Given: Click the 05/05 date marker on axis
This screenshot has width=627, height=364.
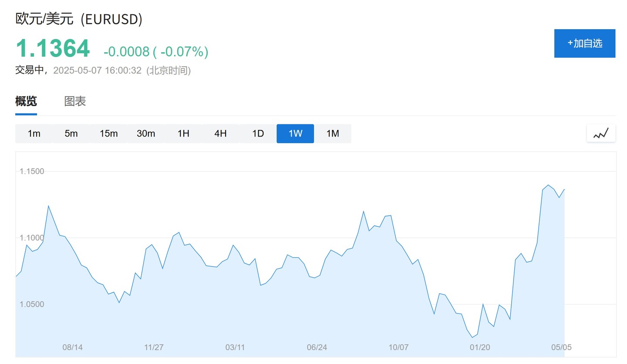Looking at the screenshot, I should 561,347.
